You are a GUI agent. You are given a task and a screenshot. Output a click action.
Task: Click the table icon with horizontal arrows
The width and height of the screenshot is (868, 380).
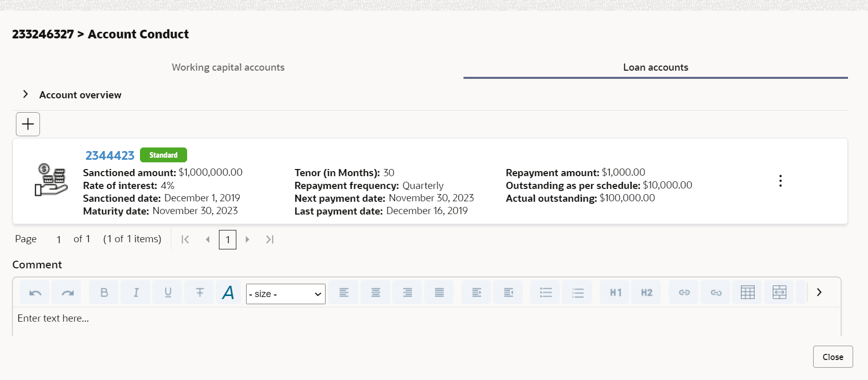tap(779, 292)
